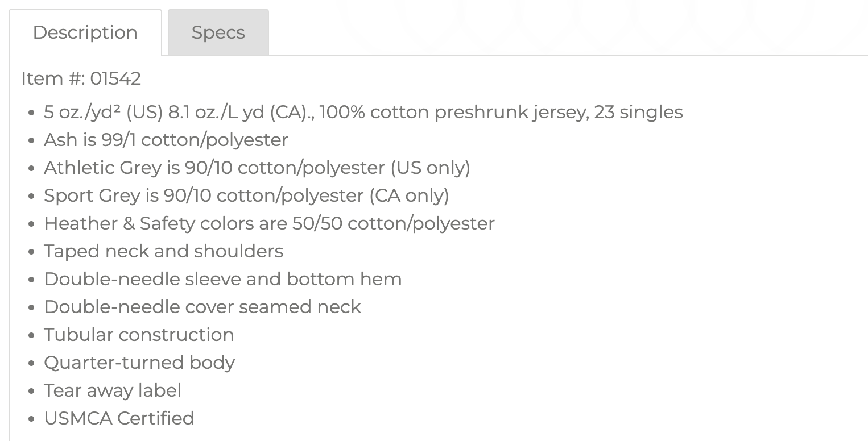Viewport: 868px width, 441px height.
Task: Click the "Tubular construction" bullet
Action: 139,335
